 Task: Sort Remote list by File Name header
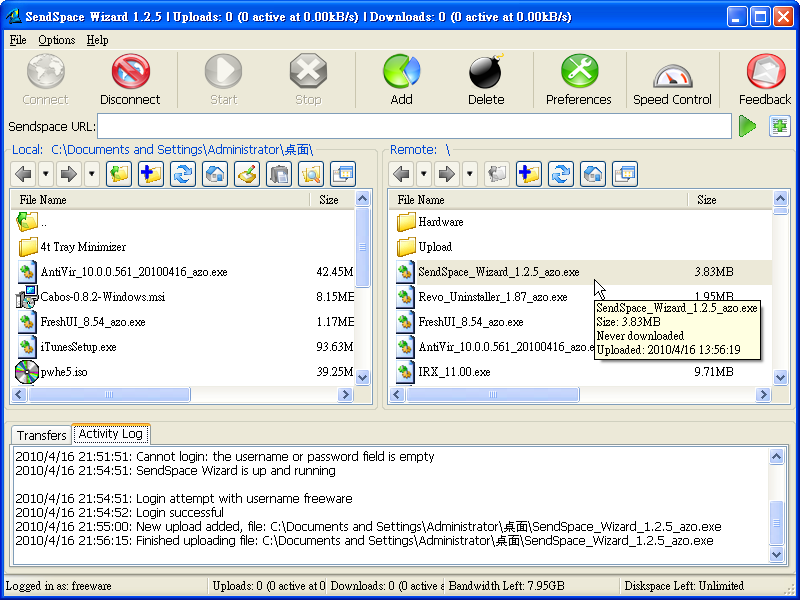point(539,199)
